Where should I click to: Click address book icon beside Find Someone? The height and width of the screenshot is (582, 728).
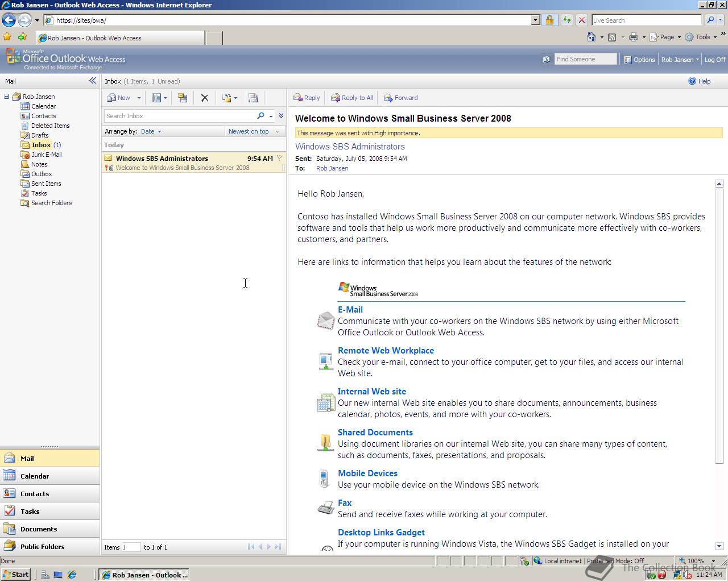pyautogui.click(x=547, y=59)
